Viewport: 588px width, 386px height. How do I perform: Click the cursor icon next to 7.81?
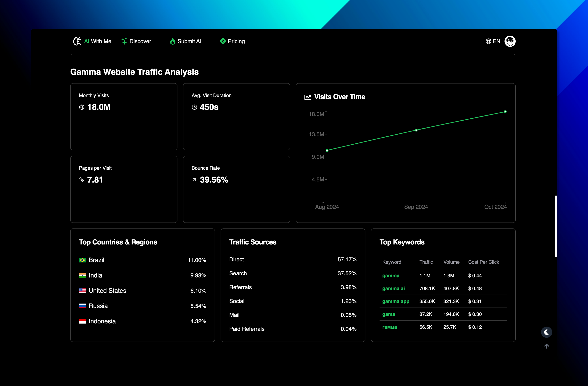point(82,180)
